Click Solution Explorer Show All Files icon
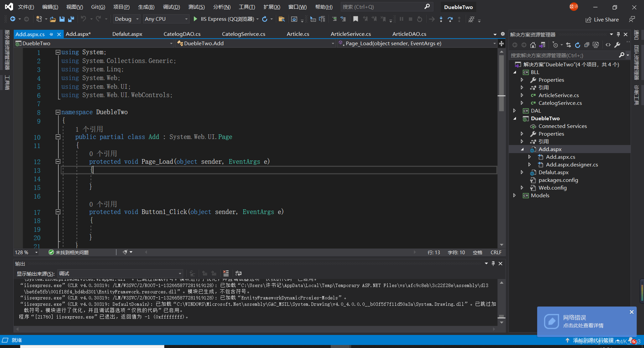 click(x=596, y=45)
